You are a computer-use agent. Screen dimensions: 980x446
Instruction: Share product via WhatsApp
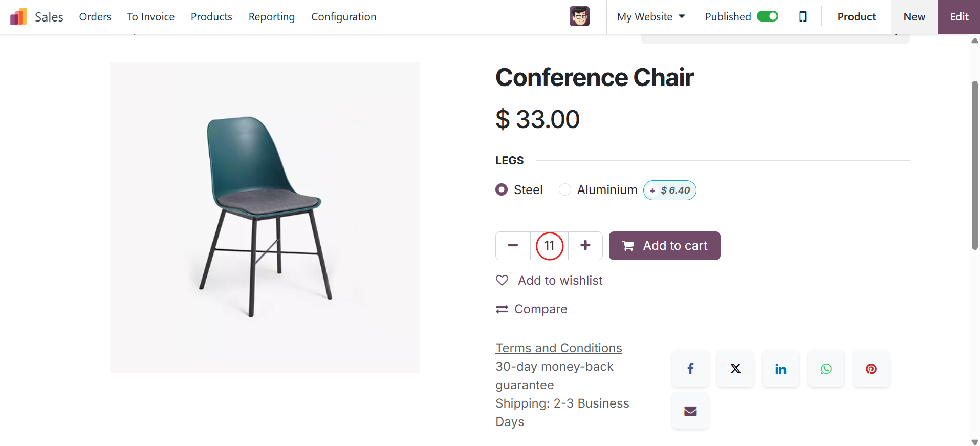pyautogui.click(x=826, y=369)
